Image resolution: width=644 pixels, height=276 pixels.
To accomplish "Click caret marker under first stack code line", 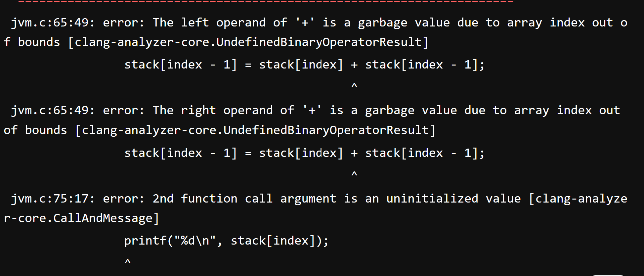I will pyautogui.click(x=354, y=86).
